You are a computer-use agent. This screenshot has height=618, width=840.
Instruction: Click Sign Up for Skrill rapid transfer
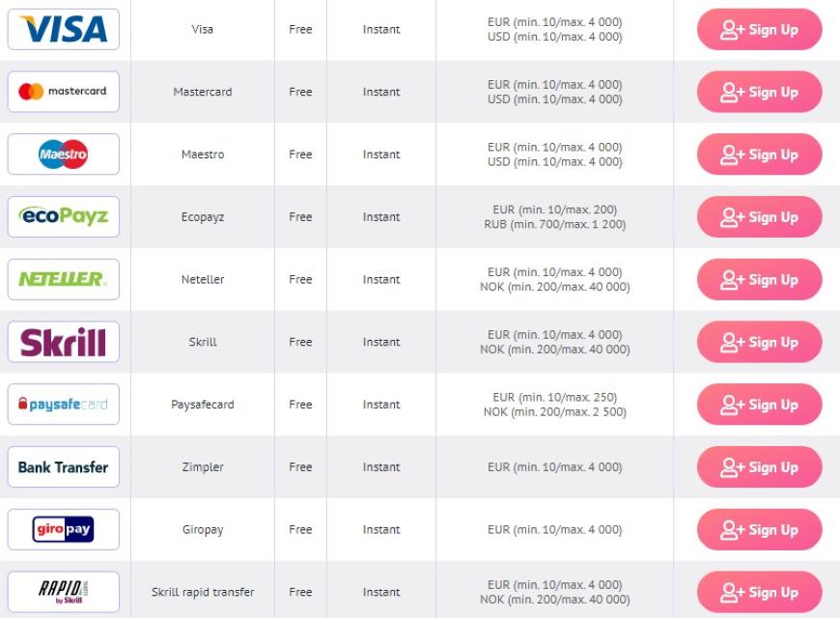point(759,592)
